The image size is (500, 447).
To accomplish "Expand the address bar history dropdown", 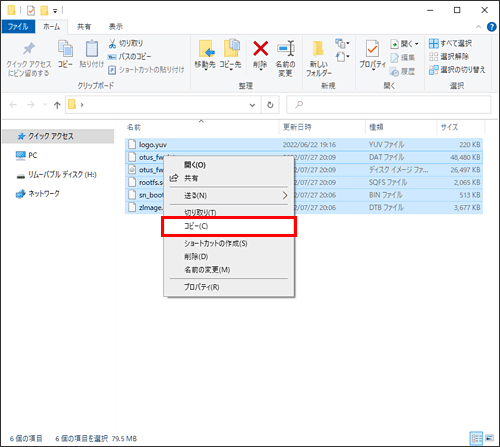I will pos(252,105).
